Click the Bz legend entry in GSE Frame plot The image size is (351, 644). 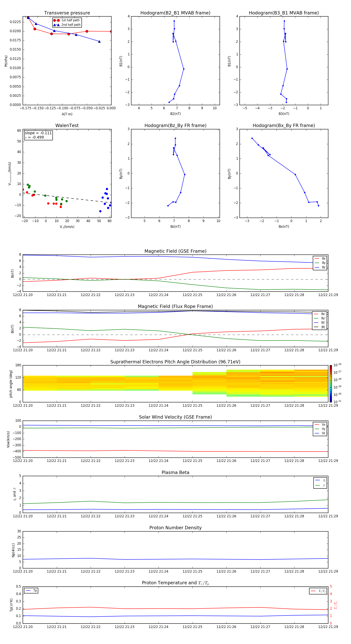coord(320,267)
